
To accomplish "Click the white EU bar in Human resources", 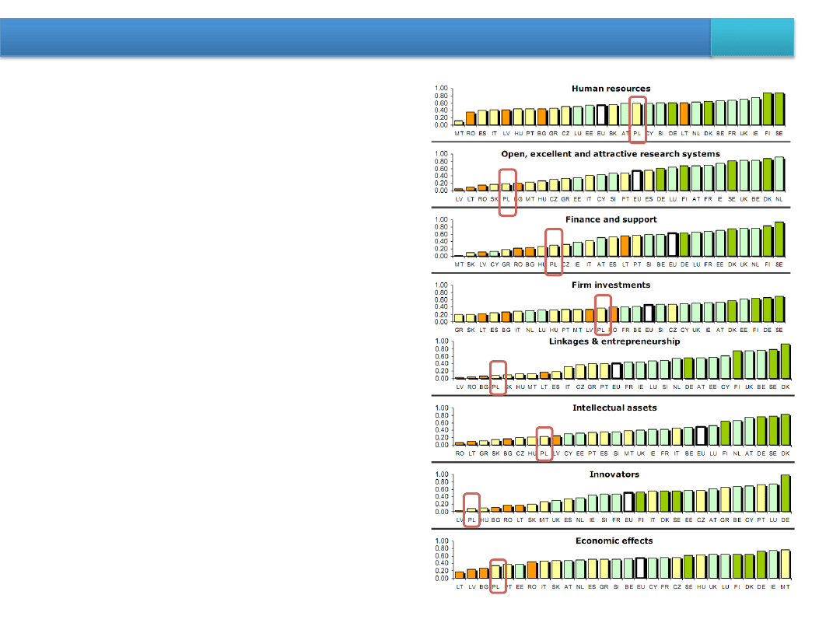I will point(601,115).
